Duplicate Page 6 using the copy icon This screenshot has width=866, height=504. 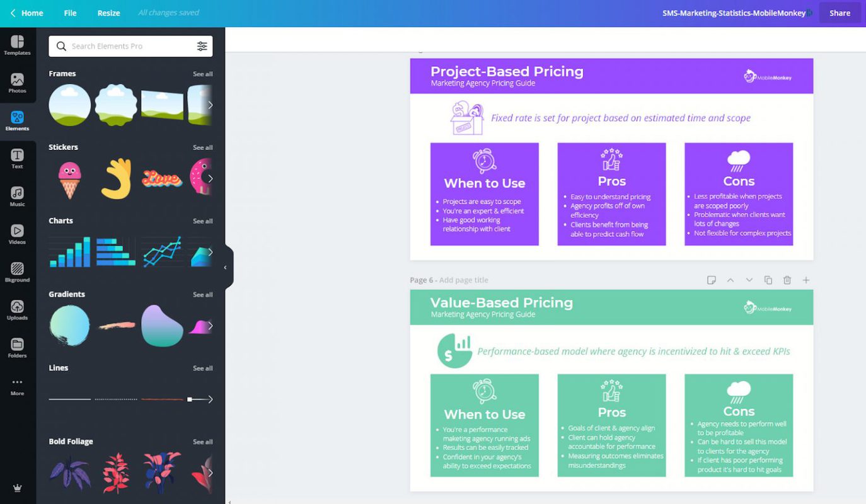[x=768, y=280]
